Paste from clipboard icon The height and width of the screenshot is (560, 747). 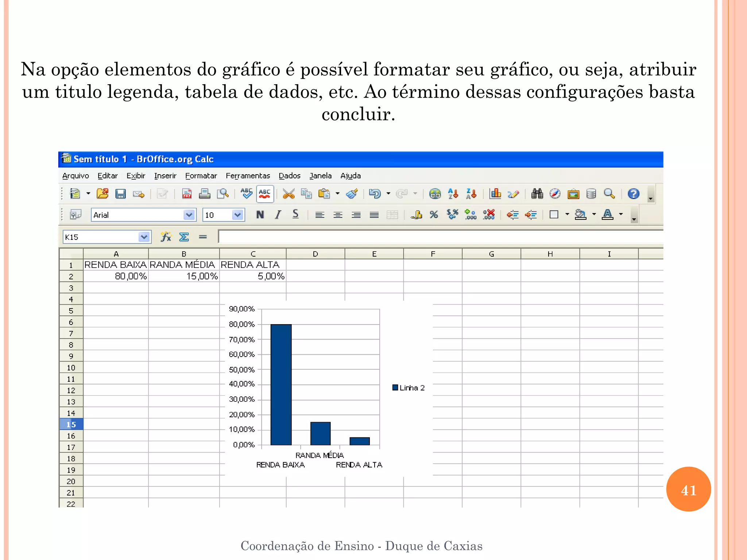(x=324, y=194)
